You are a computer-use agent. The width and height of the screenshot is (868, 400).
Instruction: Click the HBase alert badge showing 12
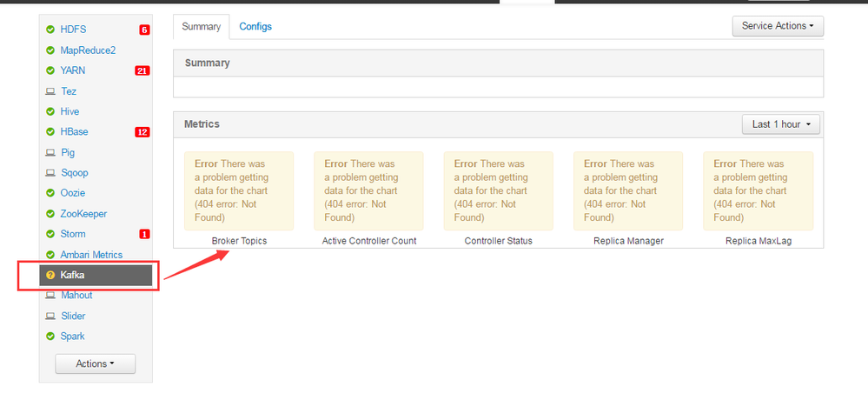click(x=142, y=132)
